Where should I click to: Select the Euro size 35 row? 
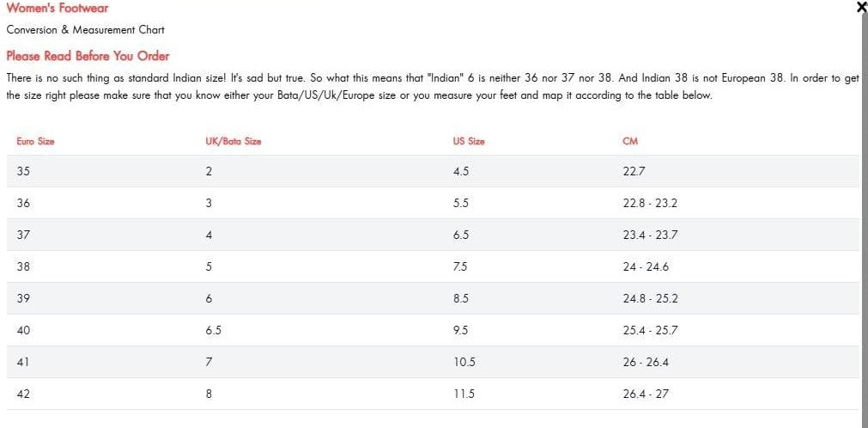pyautogui.click(x=23, y=171)
